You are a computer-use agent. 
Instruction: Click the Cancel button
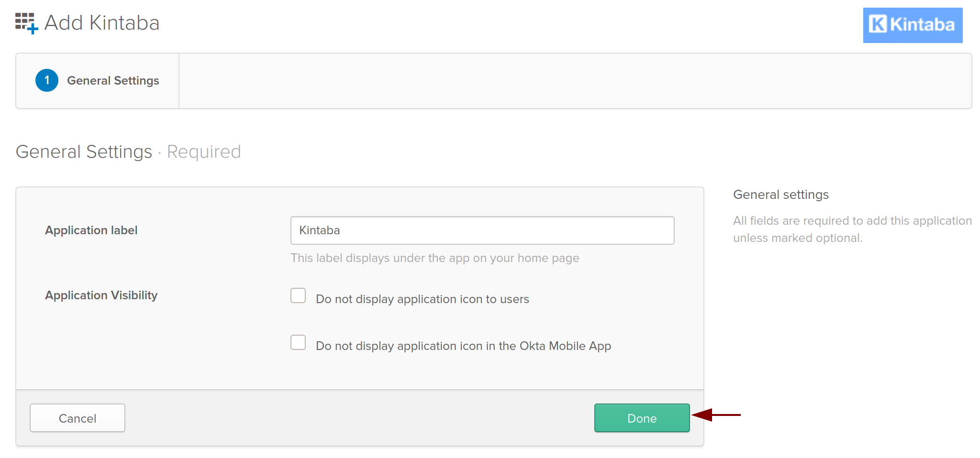tap(78, 418)
